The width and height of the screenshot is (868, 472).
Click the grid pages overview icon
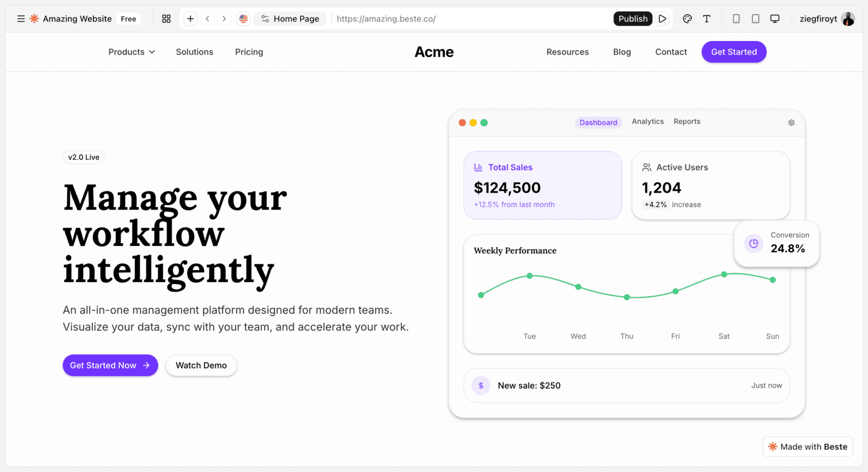pyautogui.click(x=166, y=19)
